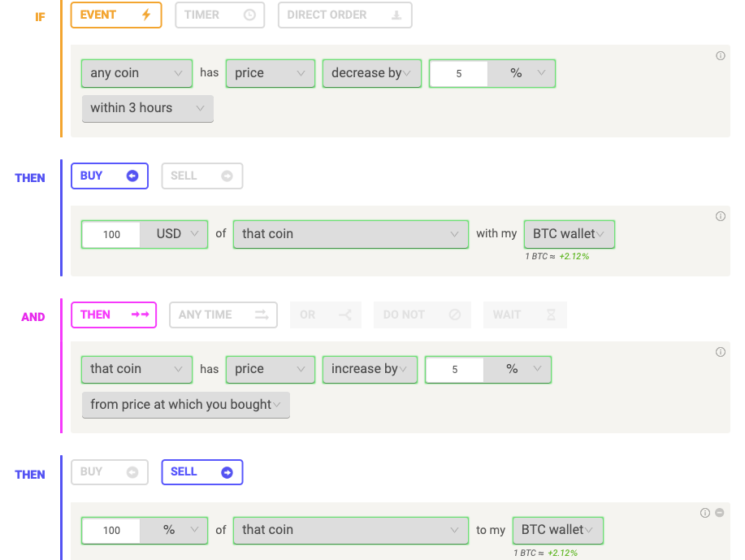This screenshot has width=745, height=560.
Task: Click the info icon in the AND condition panel
Action: (x=721, y=352)
